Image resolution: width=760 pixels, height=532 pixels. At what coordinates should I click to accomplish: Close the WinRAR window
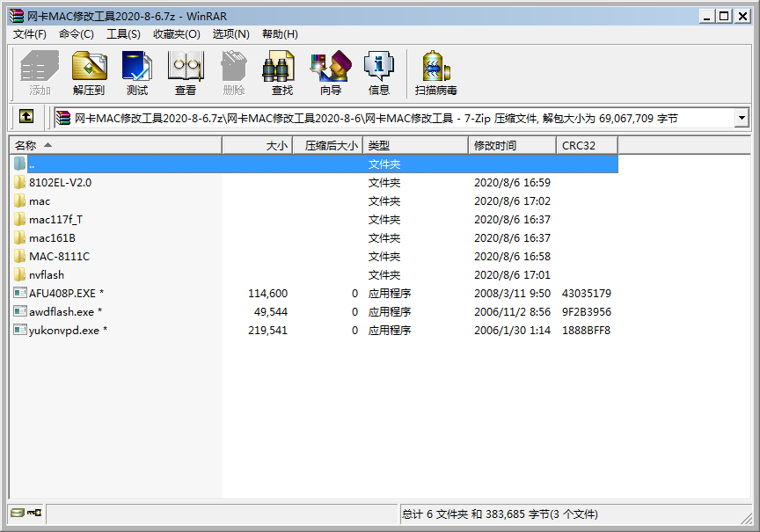[742, 16]
